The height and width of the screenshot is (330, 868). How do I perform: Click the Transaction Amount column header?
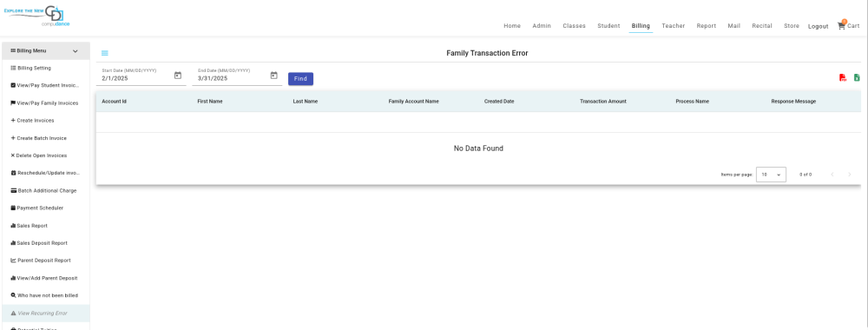pos(603,102)
